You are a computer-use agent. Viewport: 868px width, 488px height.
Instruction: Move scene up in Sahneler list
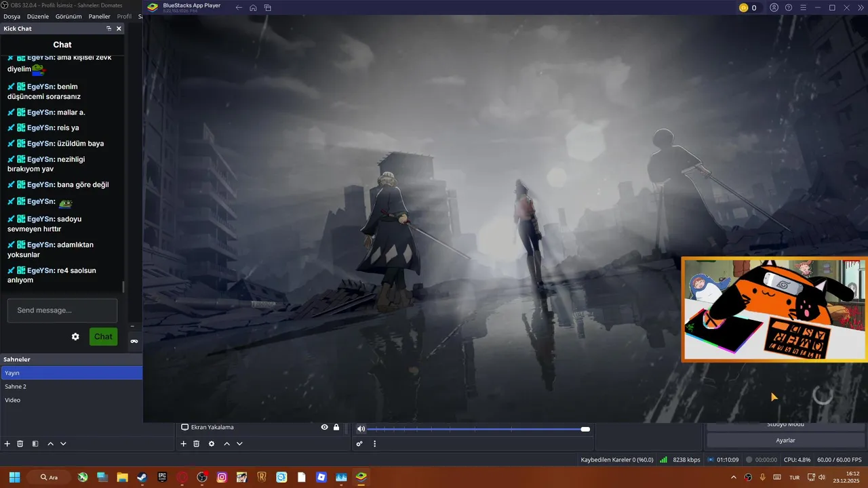coord(50,444)
